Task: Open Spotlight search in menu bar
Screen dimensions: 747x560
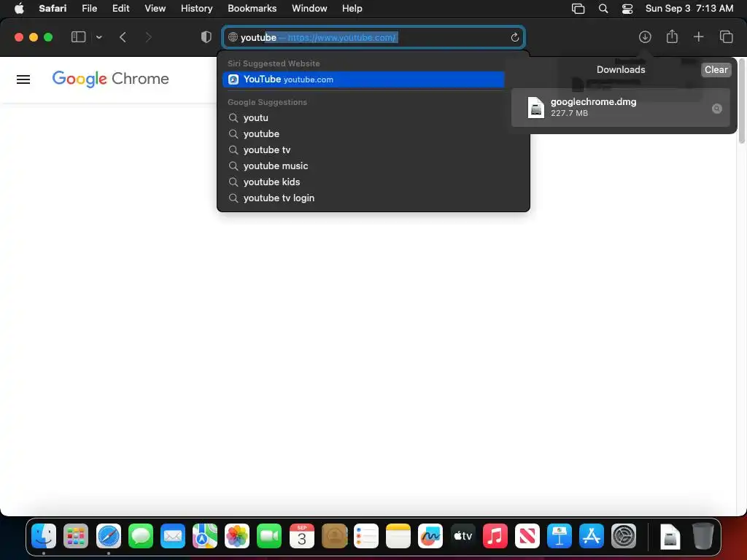Action: click(603, 9)
